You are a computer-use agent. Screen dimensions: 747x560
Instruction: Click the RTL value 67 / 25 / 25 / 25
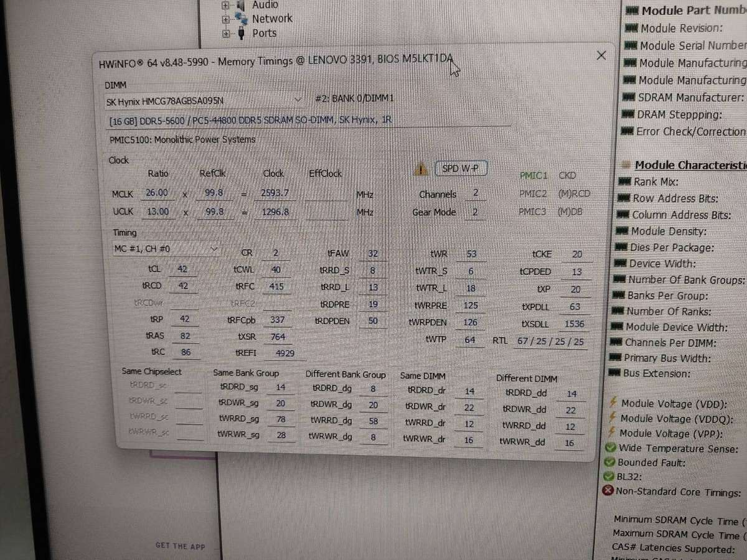550,342
